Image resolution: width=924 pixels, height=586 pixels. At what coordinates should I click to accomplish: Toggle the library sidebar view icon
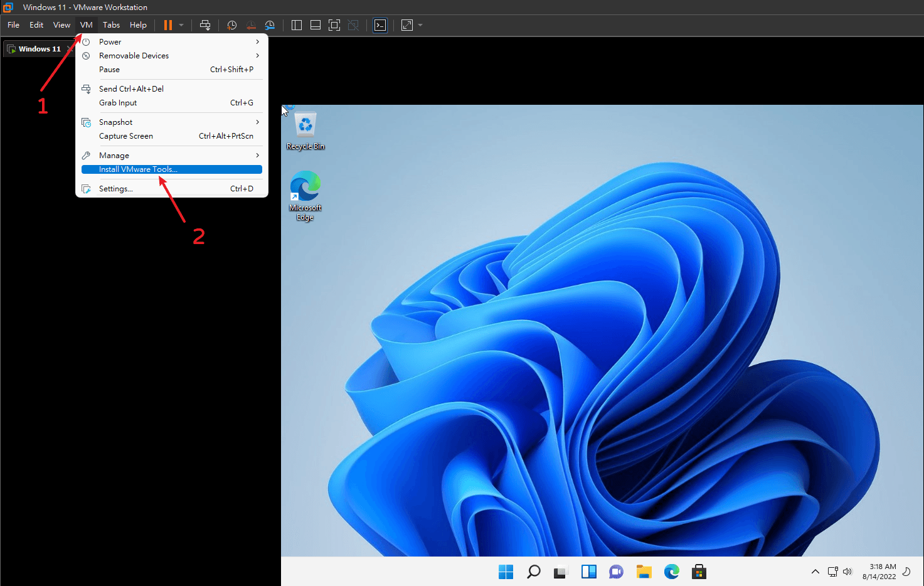tap(297, 25)
